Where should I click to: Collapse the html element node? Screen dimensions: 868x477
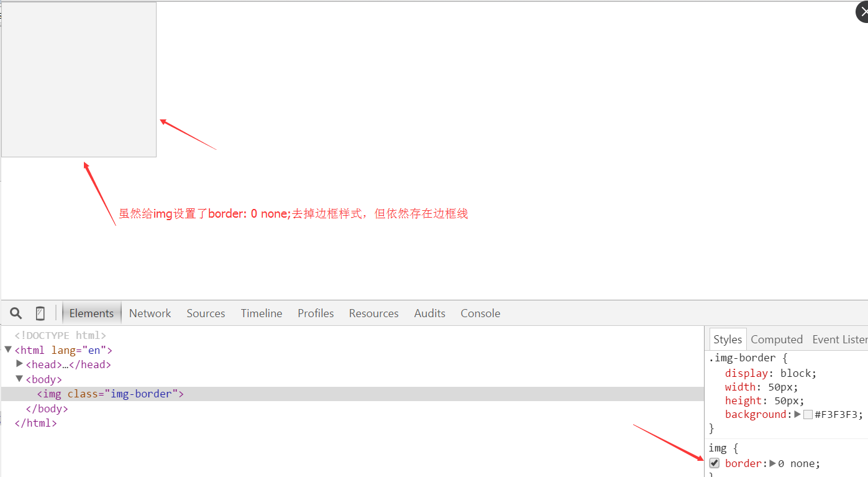pos(8,350)
